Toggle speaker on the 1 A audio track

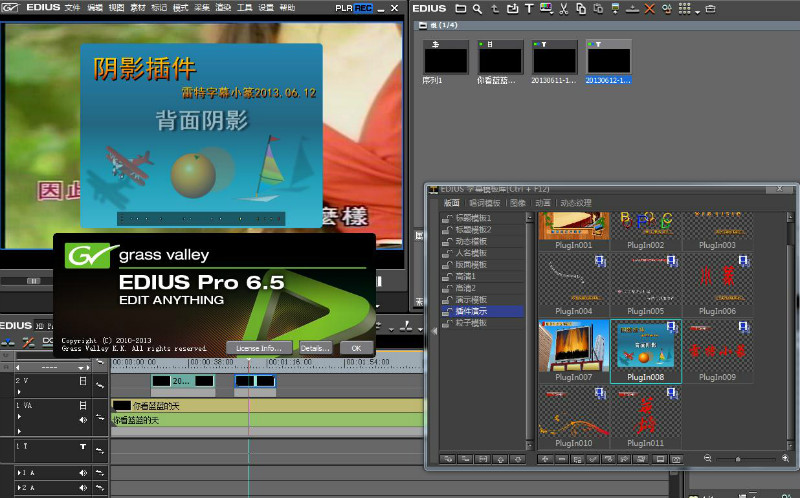tap(84, 472)
